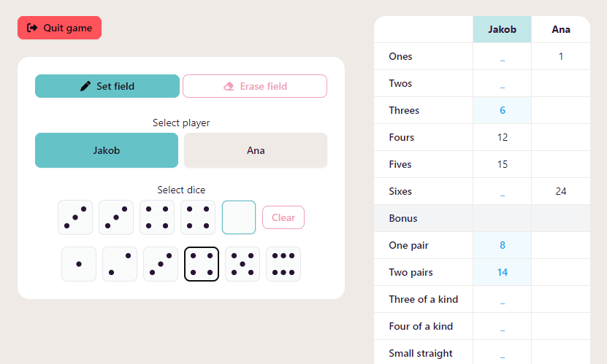Image resolution: width=607 pixels, height=364 pixels.
Task: Switch to Set field mode
Action: 107,86
